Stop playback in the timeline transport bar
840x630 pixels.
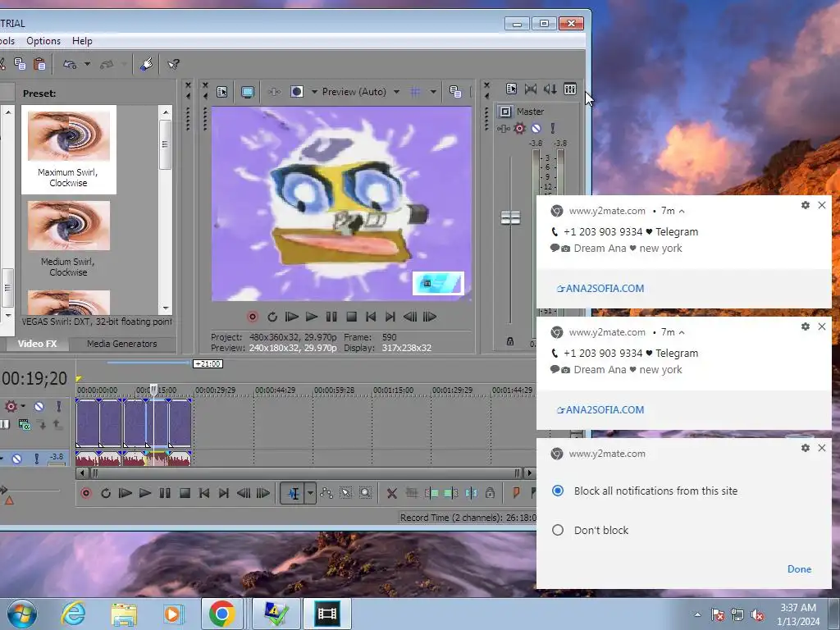click(185, 493)
